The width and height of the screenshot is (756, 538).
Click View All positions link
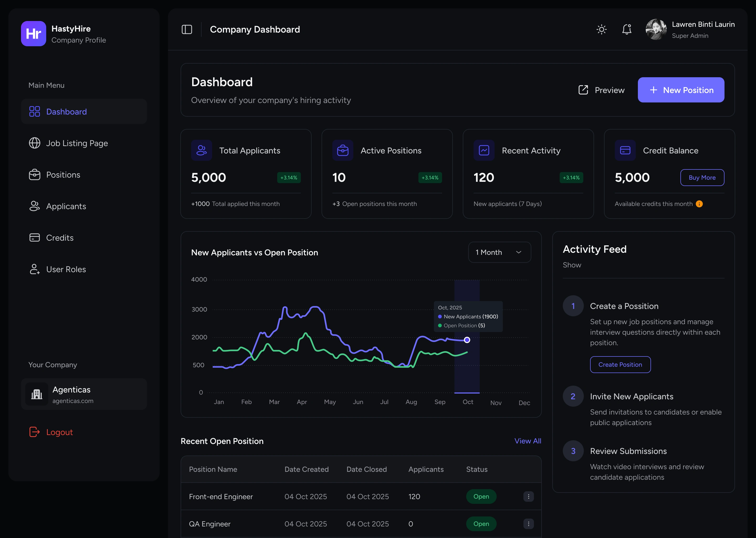527,441
